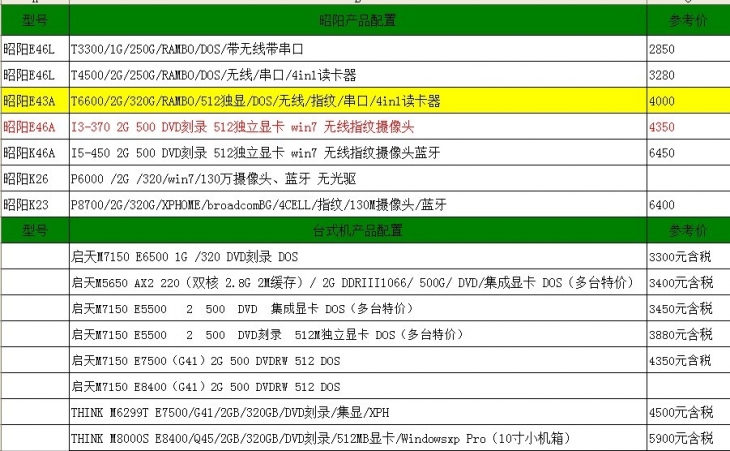Select the cell 启天M7150 E7500 (G41)
The height and width of the screenshot is (451, 730).
click(x=358, y=360)
